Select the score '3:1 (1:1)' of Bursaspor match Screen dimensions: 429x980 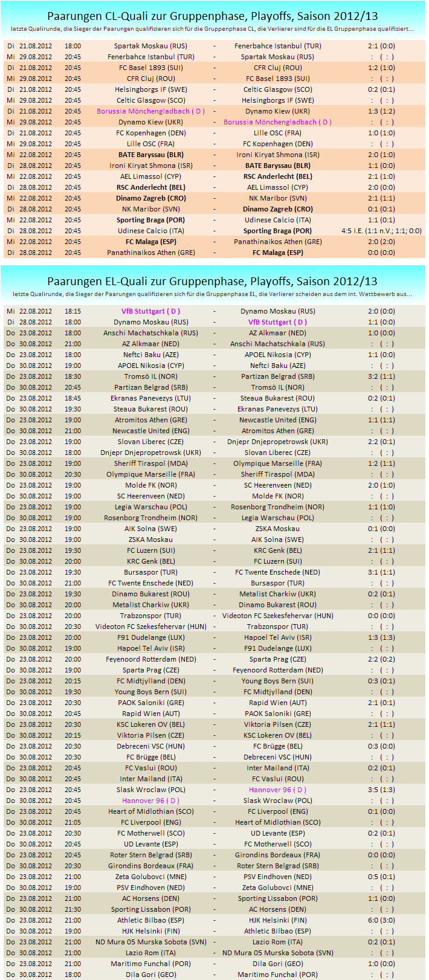click(x=381, y=572)
